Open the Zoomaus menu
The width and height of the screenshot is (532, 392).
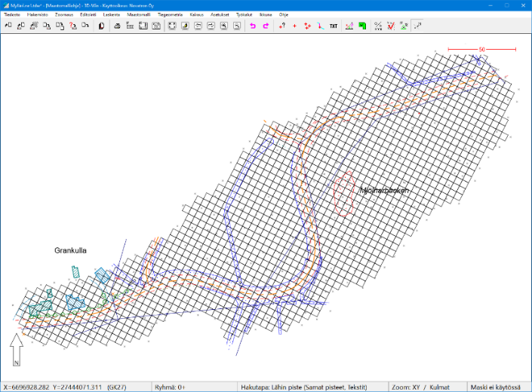[64, 14]
